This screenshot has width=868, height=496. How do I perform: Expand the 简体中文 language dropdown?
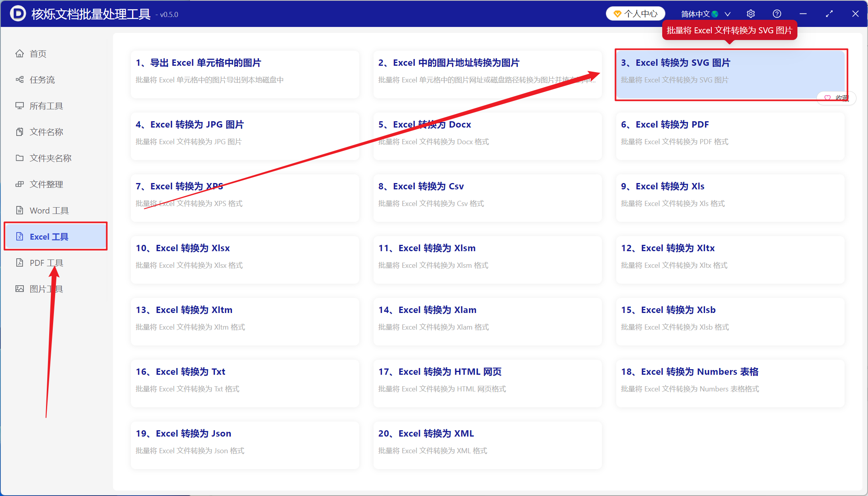tap(706, 14)
